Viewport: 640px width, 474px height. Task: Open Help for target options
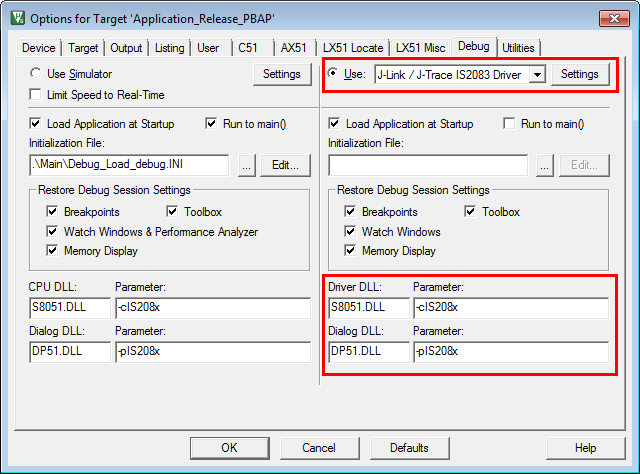[585, 448]
